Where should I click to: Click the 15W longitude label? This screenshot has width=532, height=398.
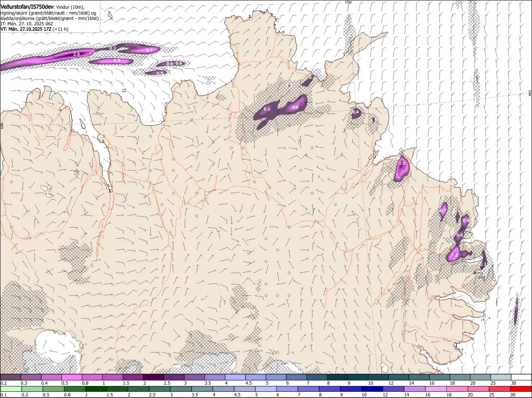(348, 2)
